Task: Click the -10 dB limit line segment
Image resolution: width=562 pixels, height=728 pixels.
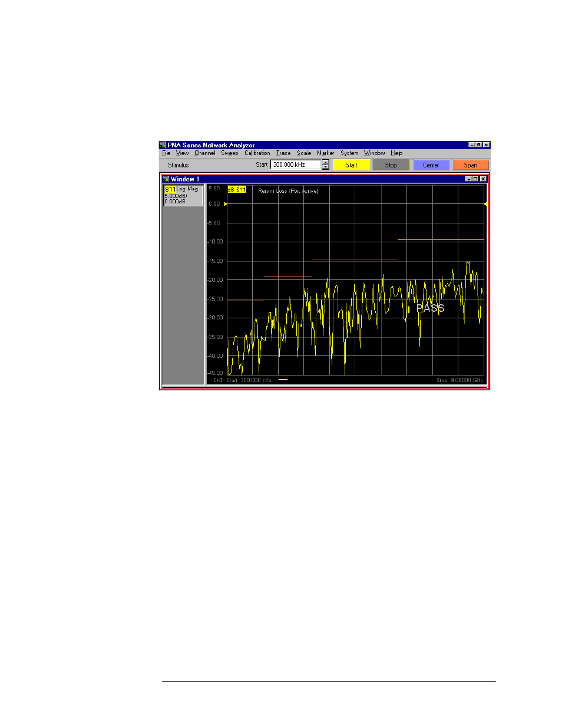Action: (441, 240)
